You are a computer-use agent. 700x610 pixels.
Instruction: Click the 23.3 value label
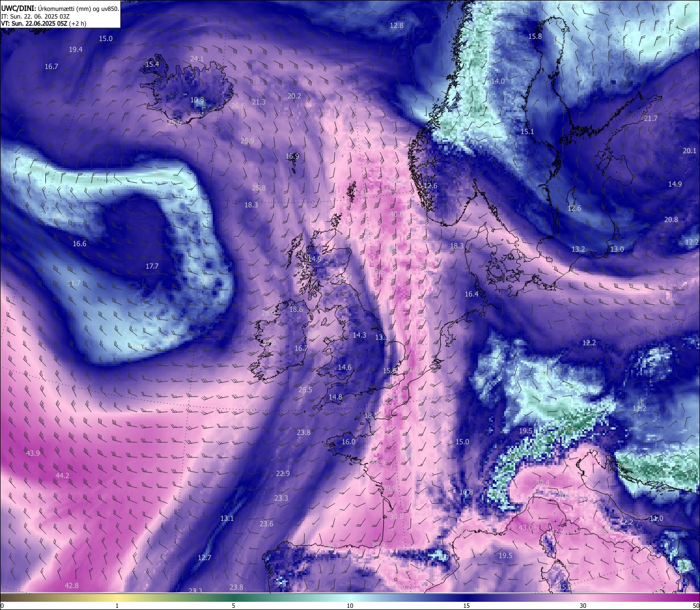[x=281, y=498]
